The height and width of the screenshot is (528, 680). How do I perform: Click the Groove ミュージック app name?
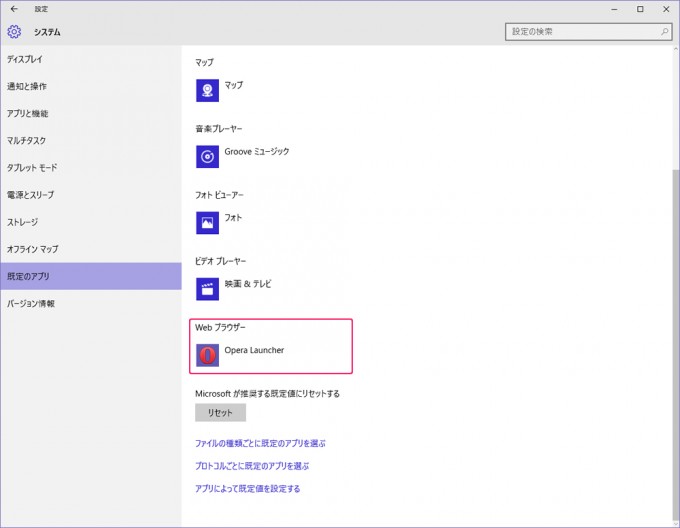pyautogui.click(x=257, y=151)
